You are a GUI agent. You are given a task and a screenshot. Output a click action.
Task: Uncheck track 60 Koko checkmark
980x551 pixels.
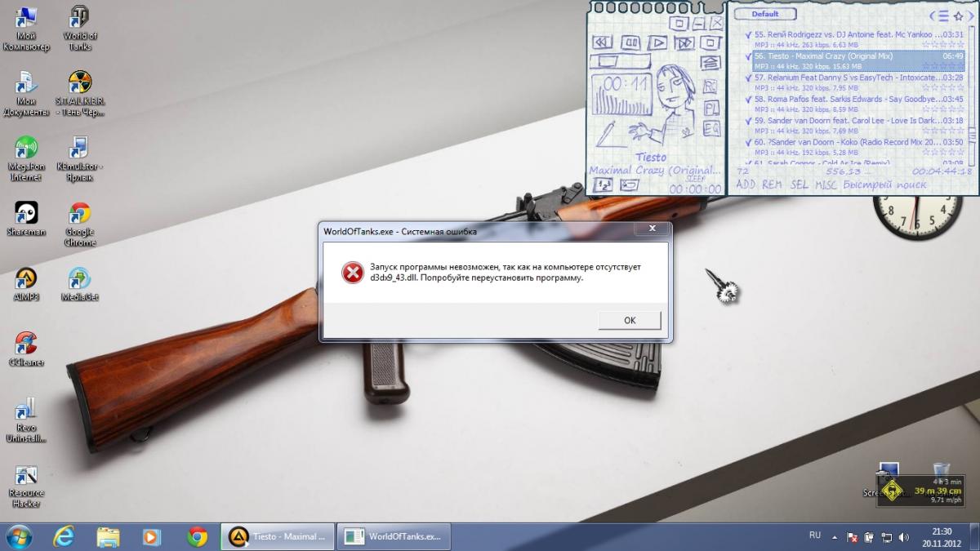748,142
